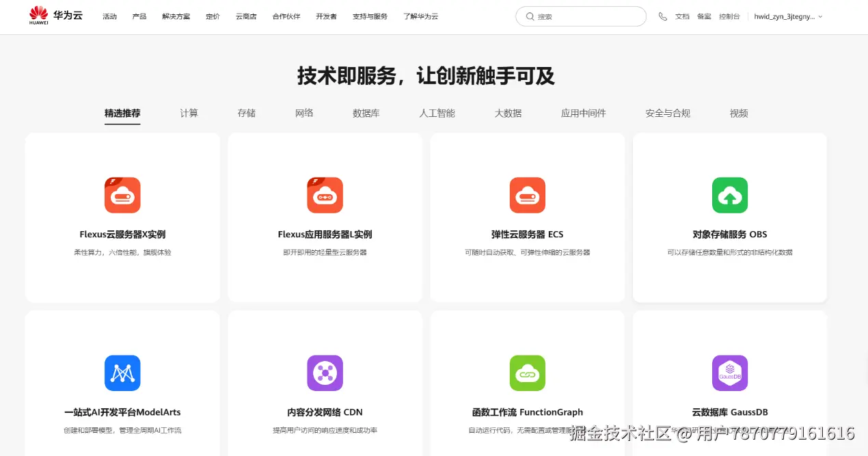Open the 云商店 menu
The image size is (868, 456).
pyautogui.click(x=246, y=16)
